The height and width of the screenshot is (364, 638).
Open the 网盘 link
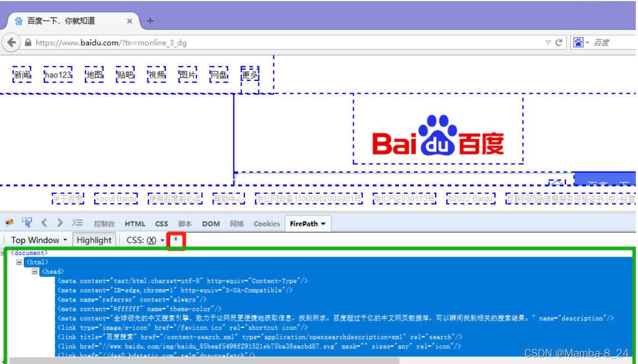tap(219, 75)
